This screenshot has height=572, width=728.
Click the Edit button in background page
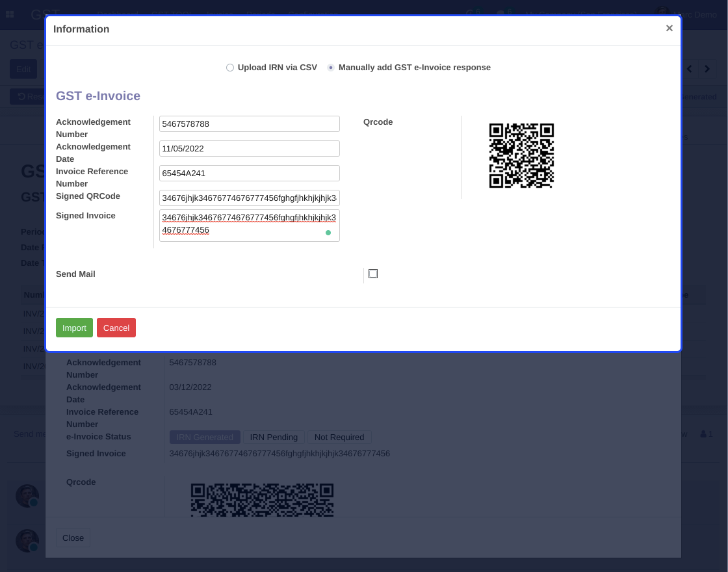tap(23, 69)
